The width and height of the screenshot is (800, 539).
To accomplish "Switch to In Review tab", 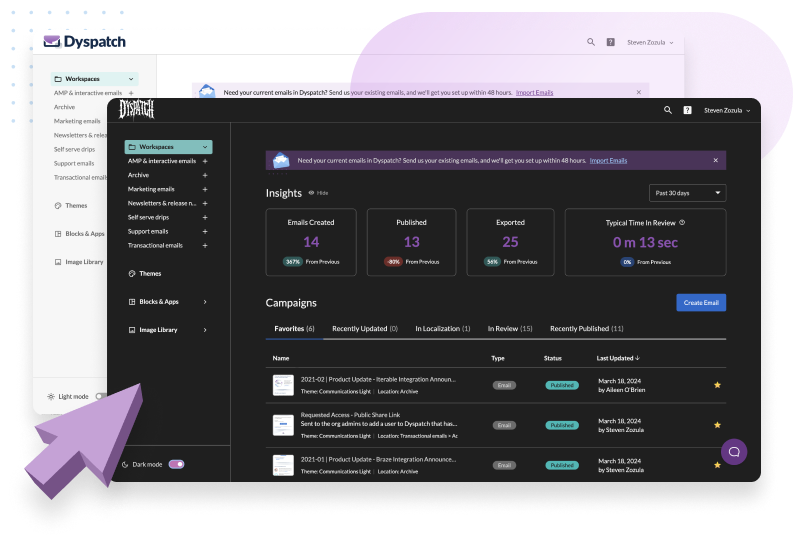I will [x=510, y=329].
